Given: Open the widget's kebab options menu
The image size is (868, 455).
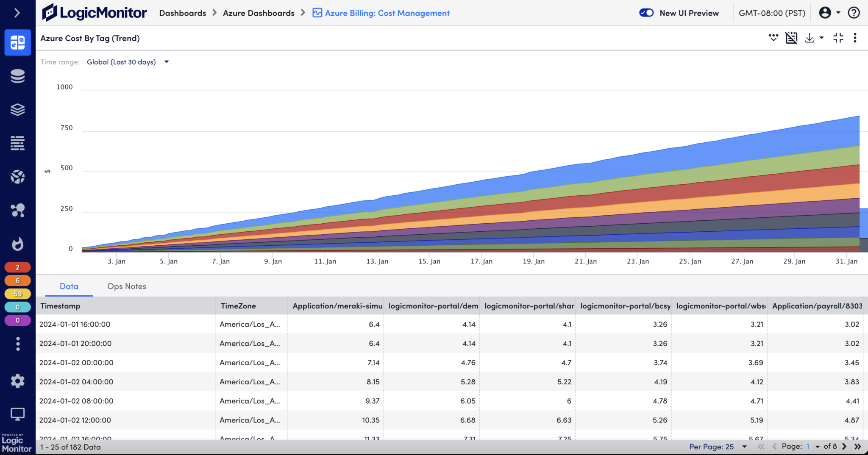Looking at the screenshot, I should click(855, 38).
